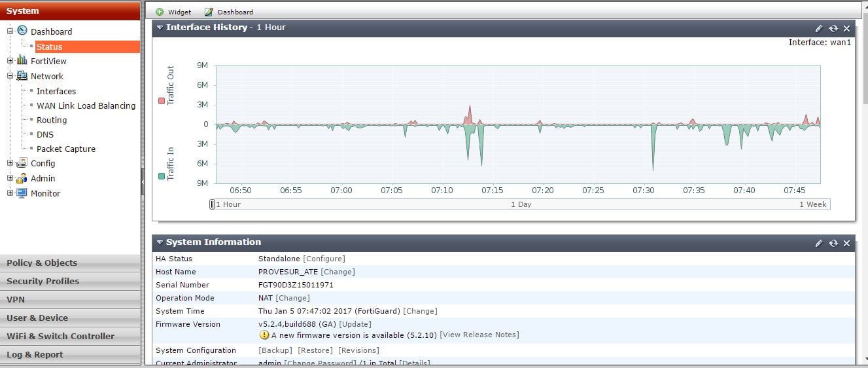The image size is (868, 368).
Task: Click the serial number FGT90D3Z15011971
Action: 296,285
